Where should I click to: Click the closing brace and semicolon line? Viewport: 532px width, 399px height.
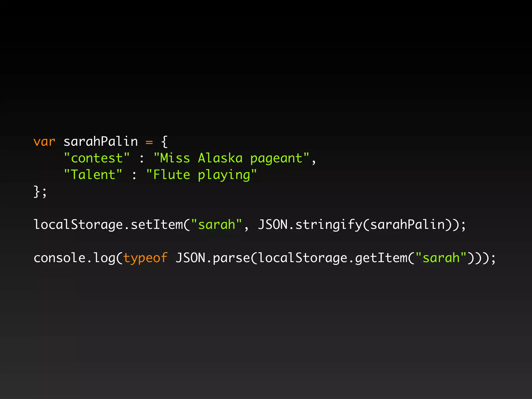click(x=40, y=192)
